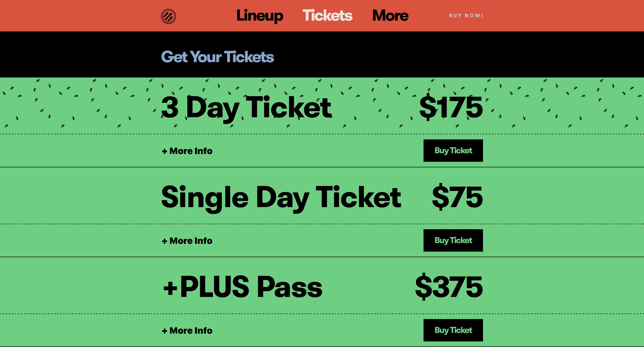644x347 pixels.
Task: Open the More navigation menu
Action: 390,16
